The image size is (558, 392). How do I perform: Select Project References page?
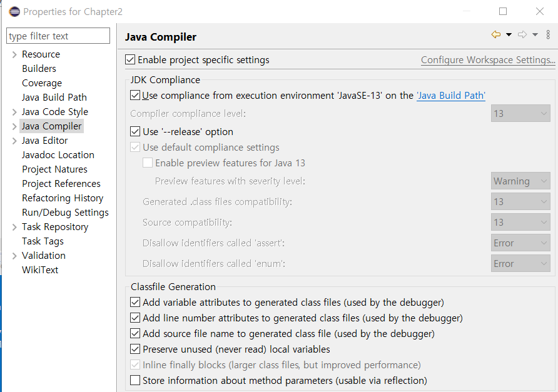click(61, 184)
